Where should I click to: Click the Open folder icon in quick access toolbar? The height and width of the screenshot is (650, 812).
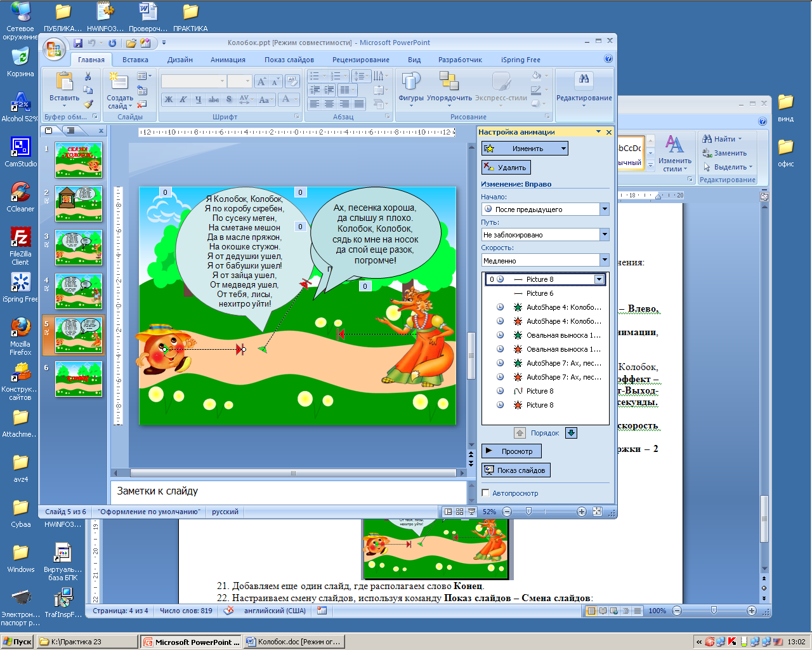(131, 43)
